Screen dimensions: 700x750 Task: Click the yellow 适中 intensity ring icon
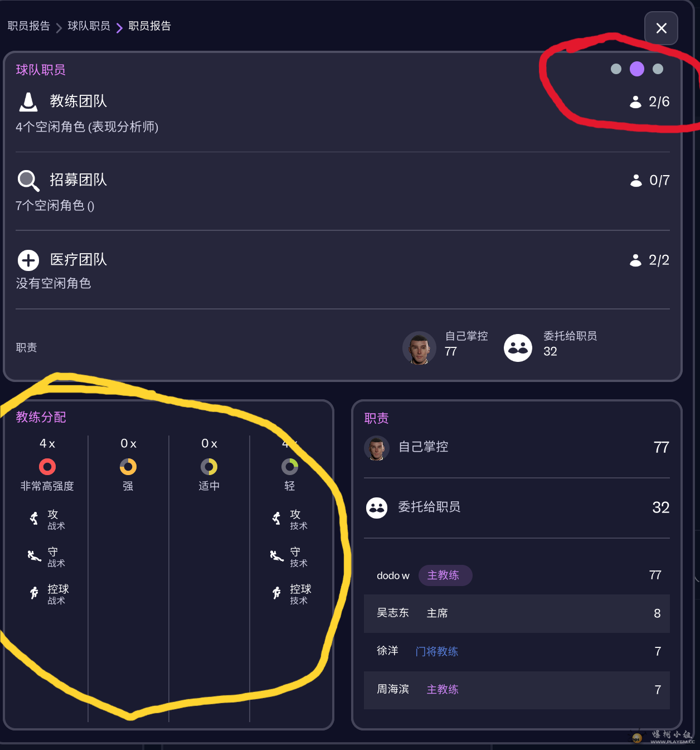coord(209,466)
